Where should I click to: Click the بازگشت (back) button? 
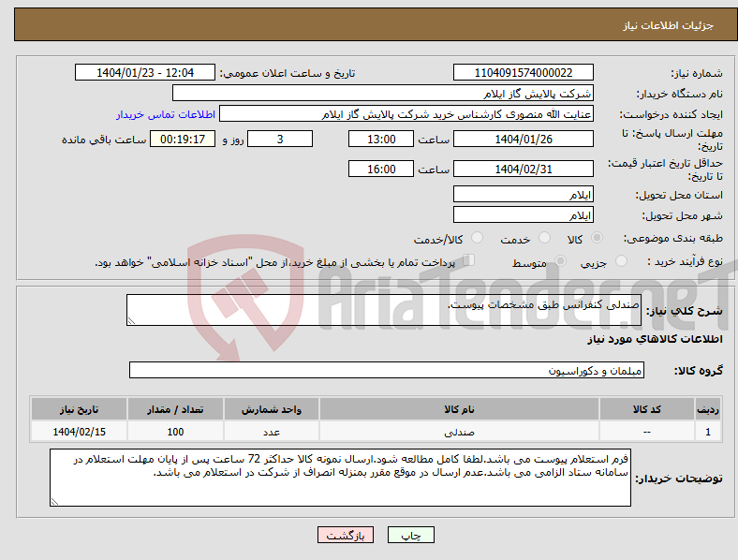coord(346,535)
